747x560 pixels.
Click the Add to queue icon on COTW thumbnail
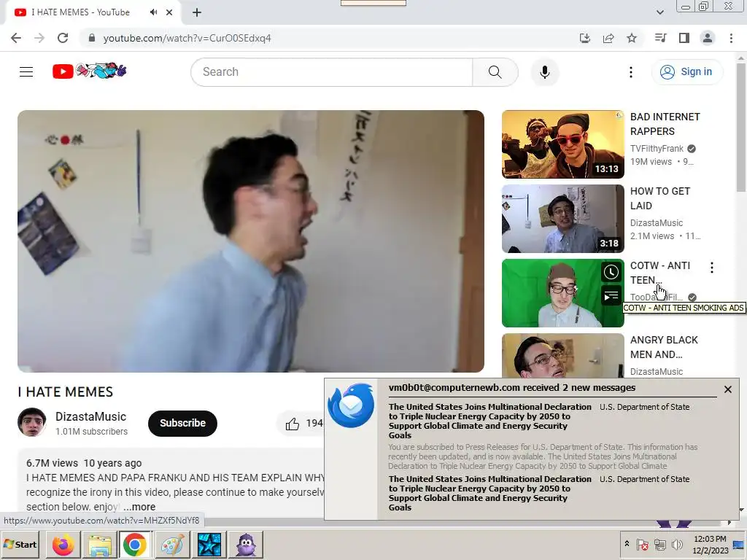(611, 296)
